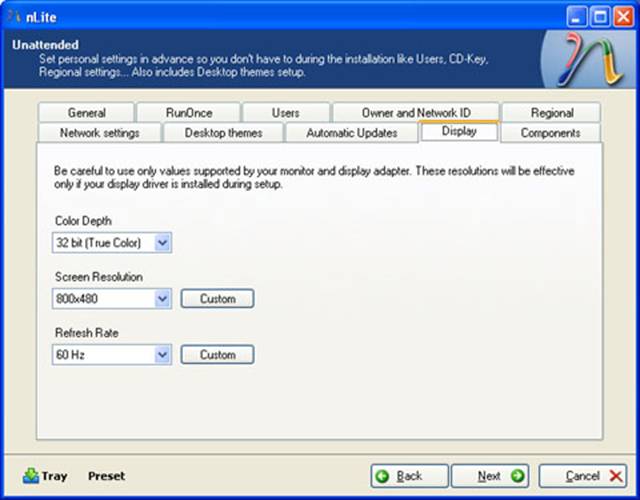Click Custom button for Screen Resolution
This screenshot has height=500, width=640.
[x=217, y=299]
